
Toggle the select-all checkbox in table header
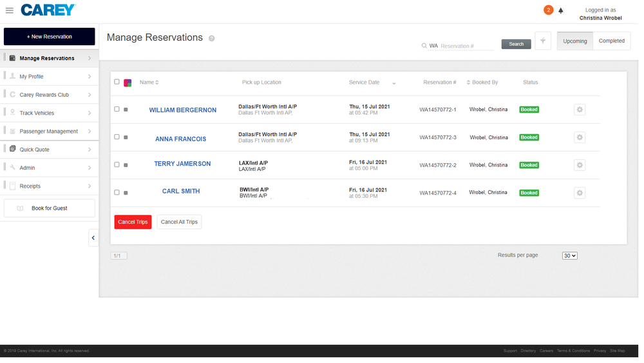tap(117, 82)
